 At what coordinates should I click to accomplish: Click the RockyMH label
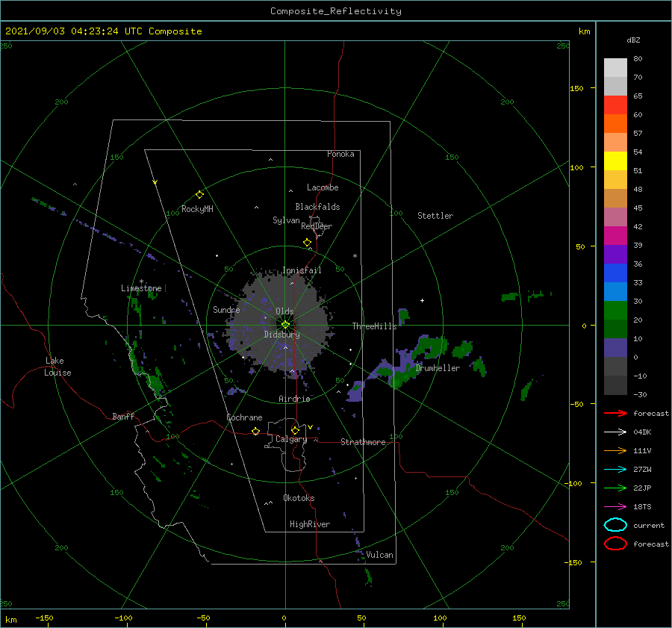pos(197,209)
